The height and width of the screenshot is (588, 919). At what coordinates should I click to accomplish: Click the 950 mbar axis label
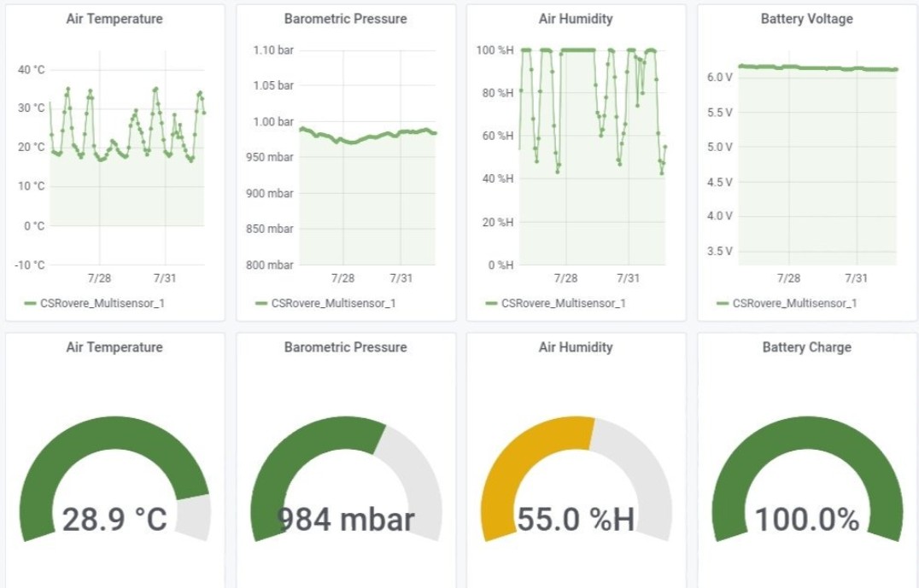click(270, 157)
